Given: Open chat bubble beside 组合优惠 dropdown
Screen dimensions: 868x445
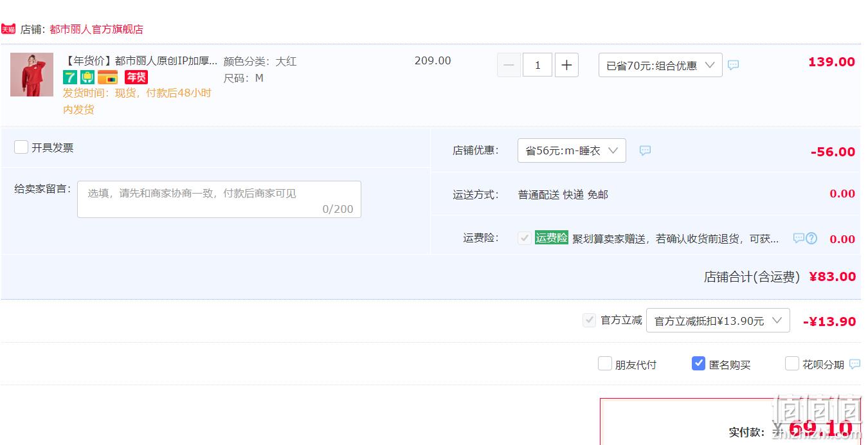Looking at the screenshot, I should [733, 65].
